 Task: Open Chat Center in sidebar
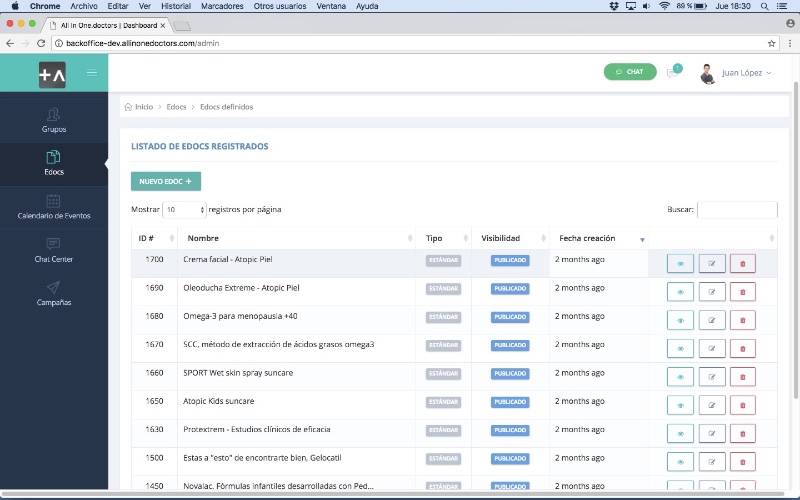coord(54,251)
